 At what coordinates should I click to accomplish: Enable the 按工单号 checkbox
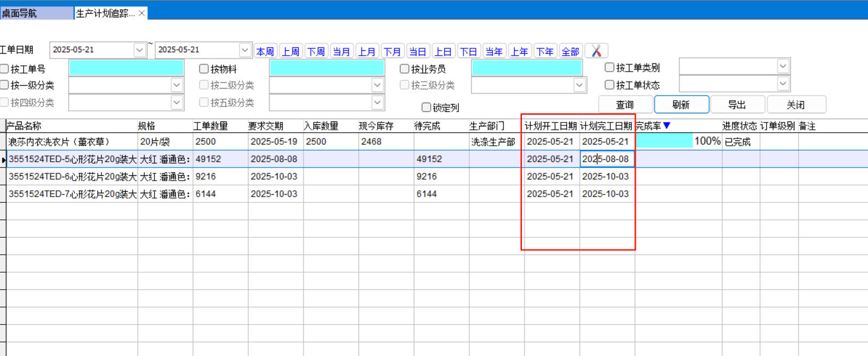(5, 69)
